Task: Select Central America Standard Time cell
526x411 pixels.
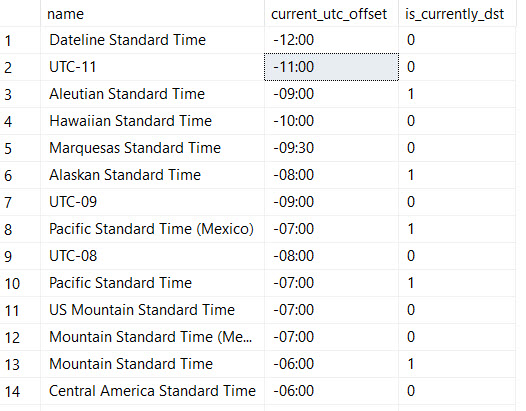Action: click(x=152, y=391)
